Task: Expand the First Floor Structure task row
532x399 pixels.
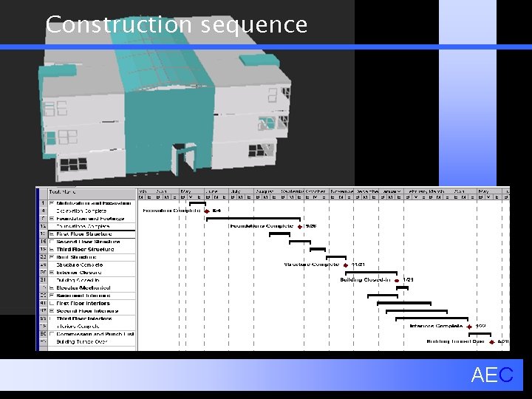Action: (x=52, y=234)
